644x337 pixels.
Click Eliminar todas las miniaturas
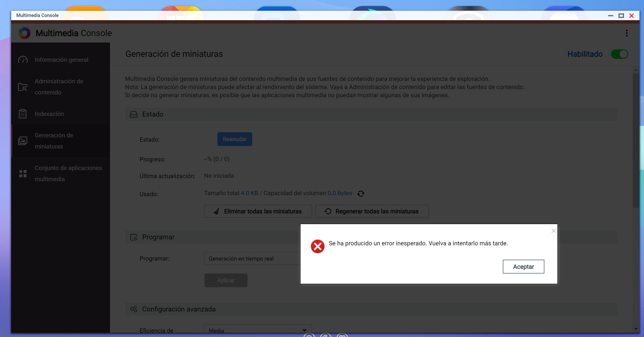click(x=258, y=211)
